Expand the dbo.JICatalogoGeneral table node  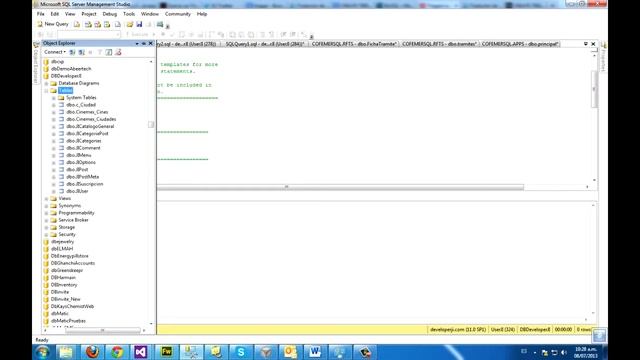pyautogui.click(x=53, y=127)
